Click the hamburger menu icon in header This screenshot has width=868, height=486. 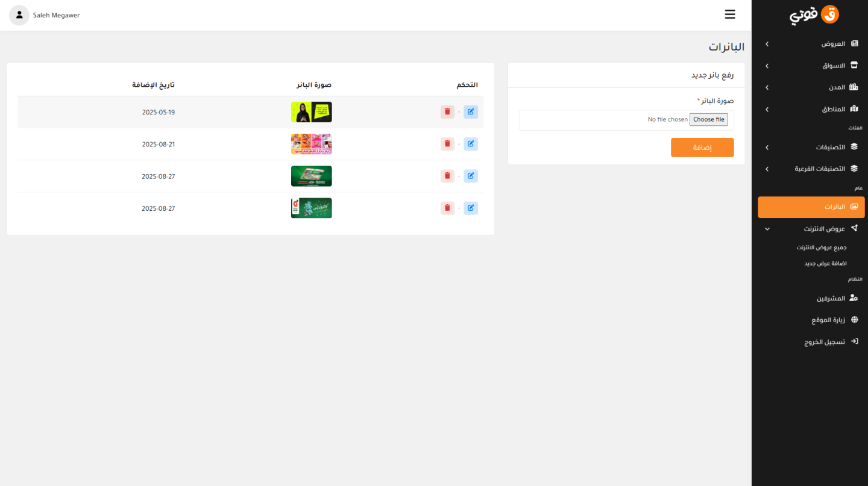click(730, 14)
